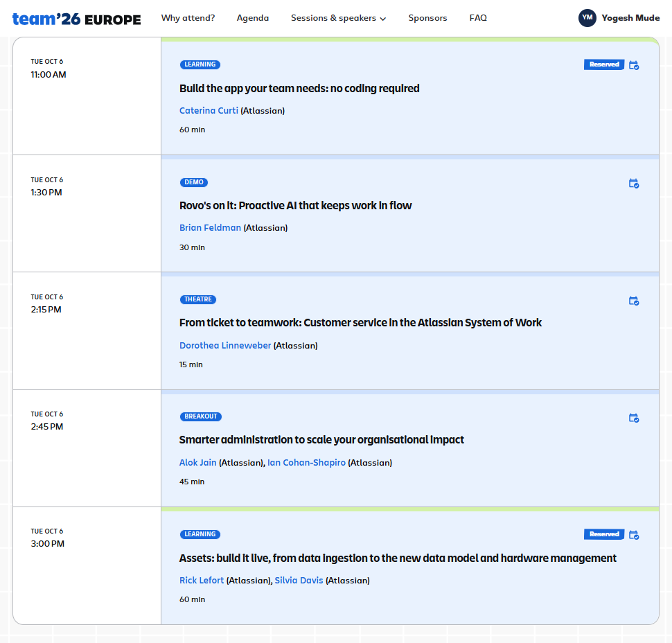This screenshot has width=672, height=643.
Task: Open session Build the app your team needs
Action: [299, 88]
